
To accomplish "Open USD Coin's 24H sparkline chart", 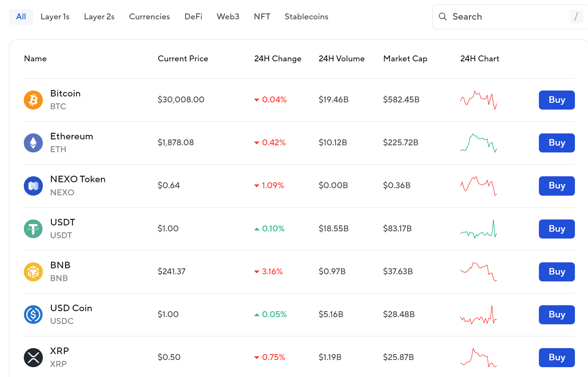I will tap(478, 314).
